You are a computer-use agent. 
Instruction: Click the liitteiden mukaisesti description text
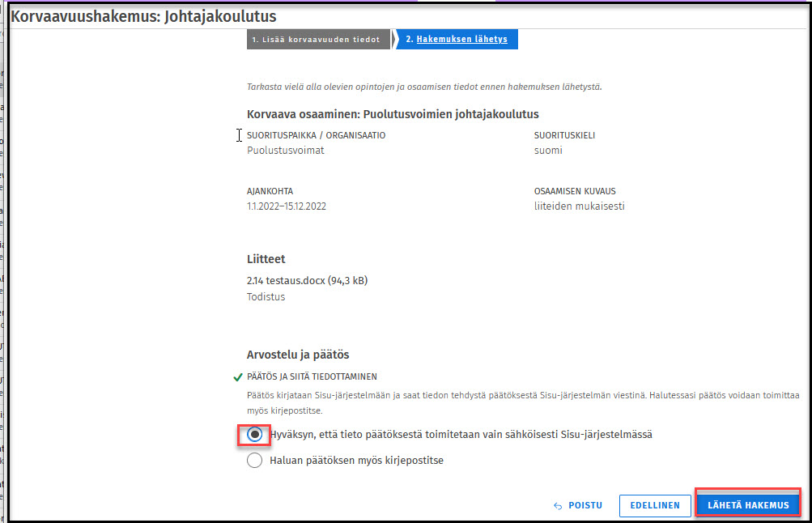click(579, 206)
